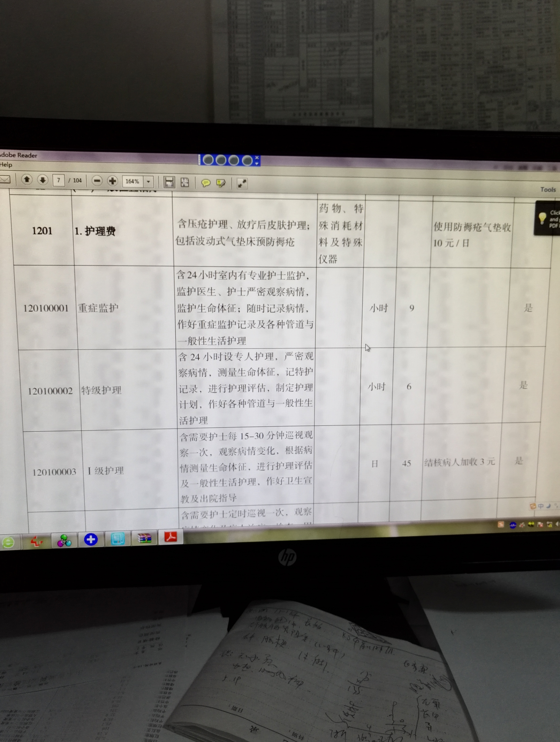The height and width of the screenshot is (742, 560).
Task: Click '是' in 重症监护 row
Action: coord(528,308)
